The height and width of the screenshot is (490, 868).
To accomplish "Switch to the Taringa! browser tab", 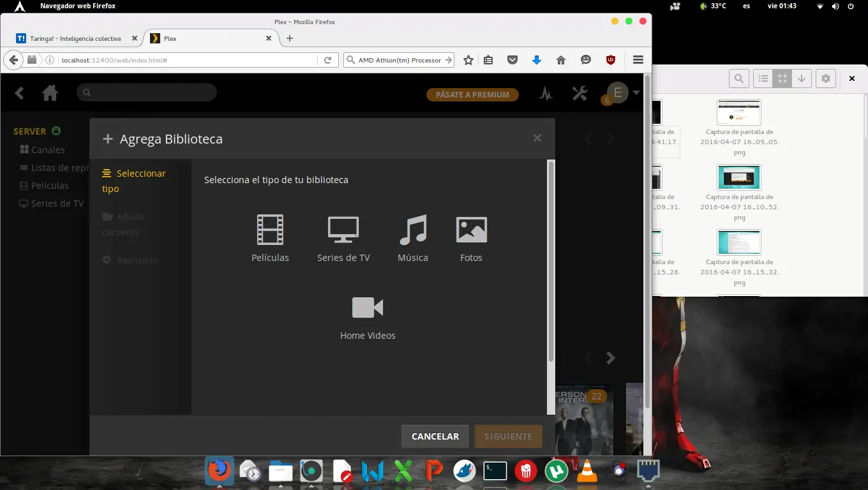I will click(x=77, y=38).
